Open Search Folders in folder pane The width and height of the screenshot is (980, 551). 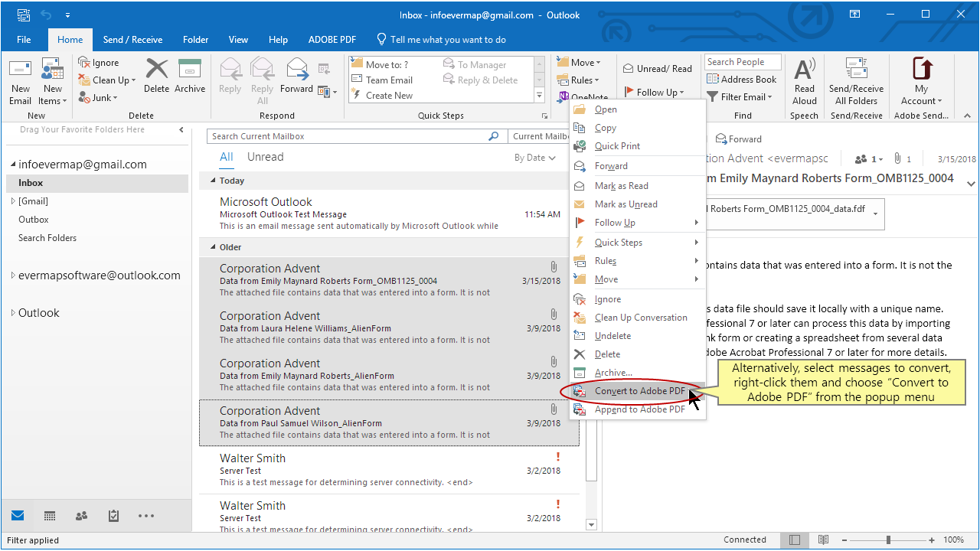click(x=97, y=238)
